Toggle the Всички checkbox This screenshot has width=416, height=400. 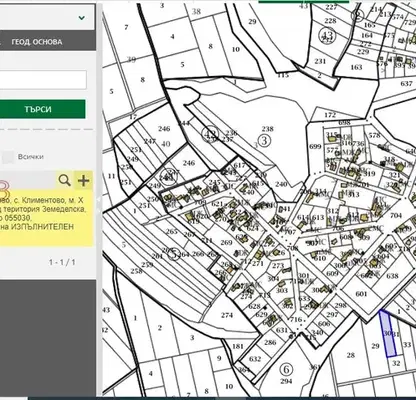click(8, 157)
